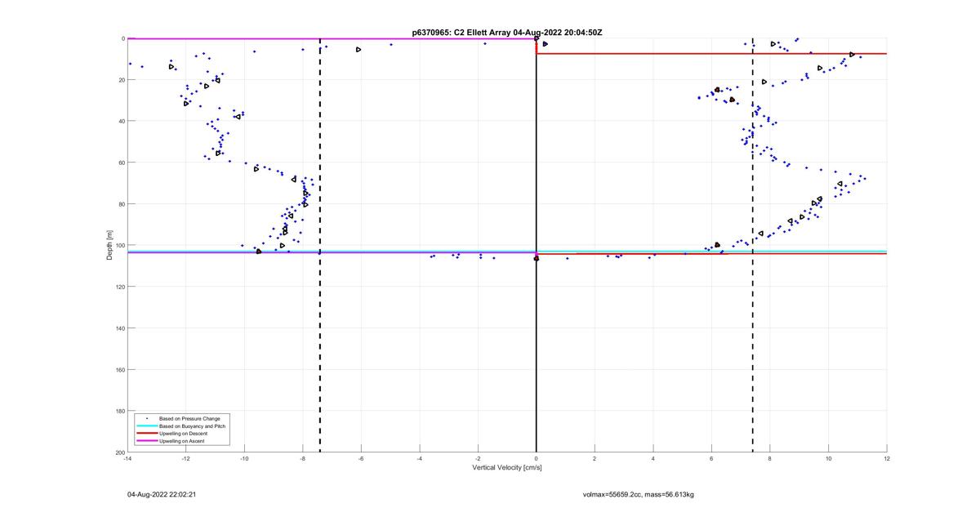Click the depth axis tick label '100'
The width and height of the screenshot is (980, 508).
[119, 245]
